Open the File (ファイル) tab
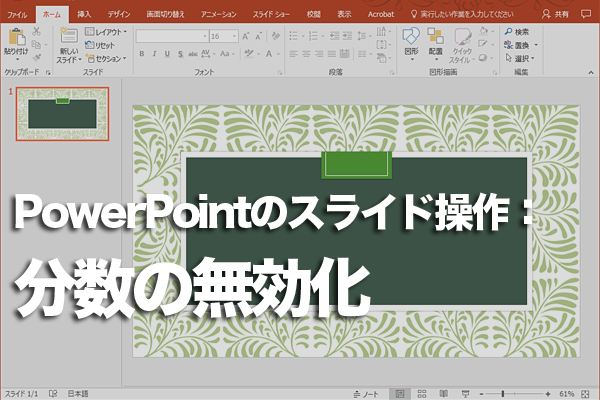600x400 pixels. pyautogui.click(x=17, y=15)
